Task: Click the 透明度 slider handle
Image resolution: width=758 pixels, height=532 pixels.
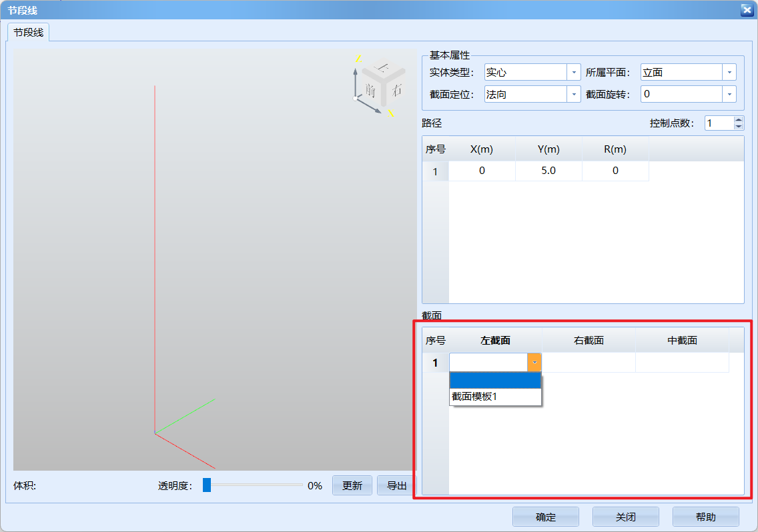Action: (x=207, y=485)
